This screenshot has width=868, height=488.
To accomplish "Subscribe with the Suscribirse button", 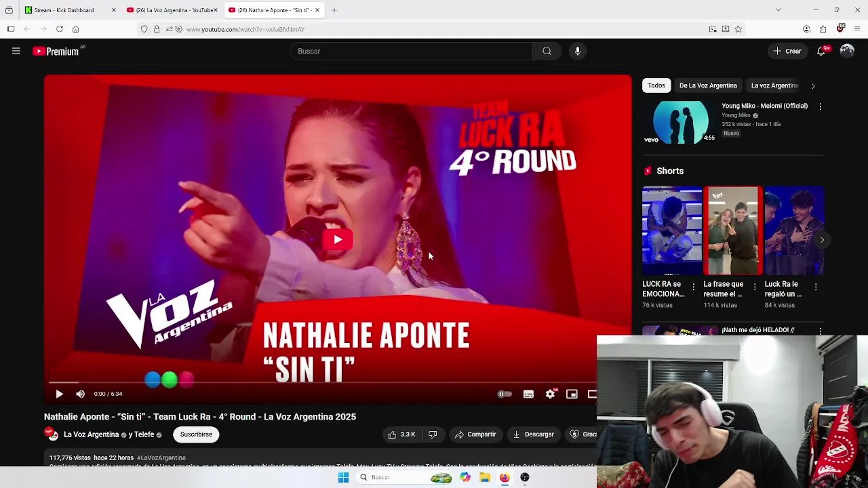I will click(x=196, y=434).
